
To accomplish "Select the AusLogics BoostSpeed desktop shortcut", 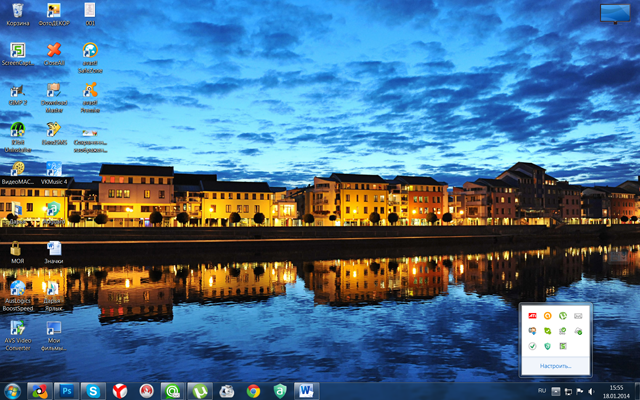I will (17, 294).
